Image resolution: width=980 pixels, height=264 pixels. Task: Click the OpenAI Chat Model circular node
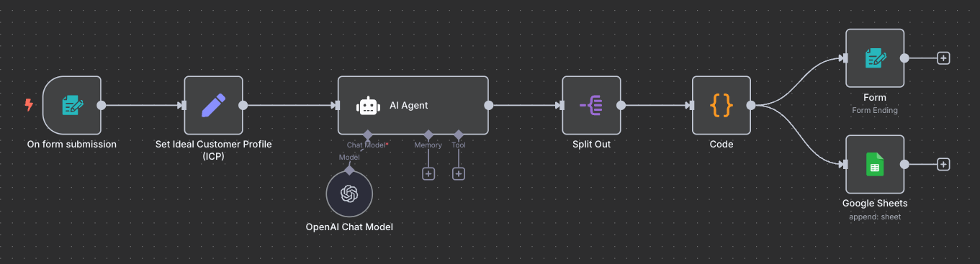[349, 194]
